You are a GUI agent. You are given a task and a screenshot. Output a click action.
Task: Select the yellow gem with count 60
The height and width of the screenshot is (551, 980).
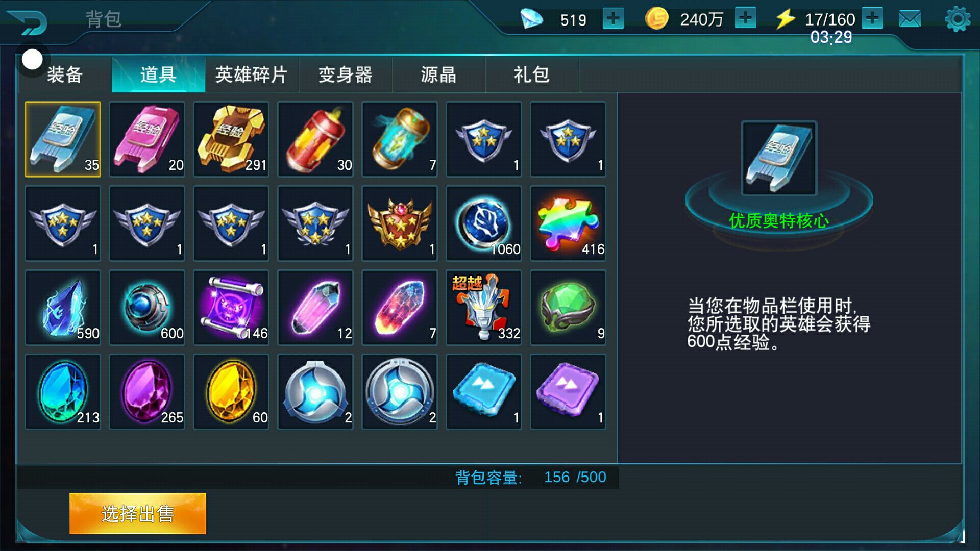click(x=231, y=392)
